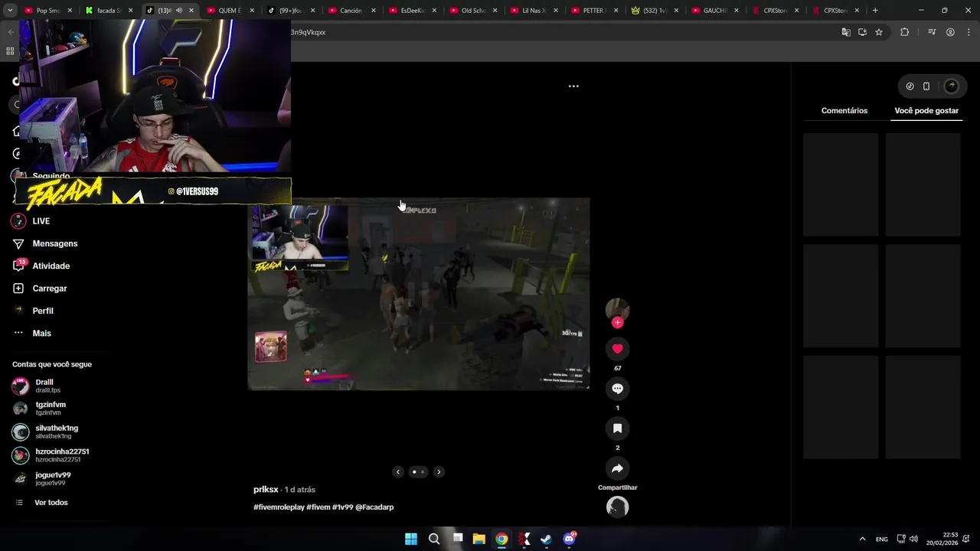
Task: Switch to the Comentários tab
Action: tap(844, 111)
